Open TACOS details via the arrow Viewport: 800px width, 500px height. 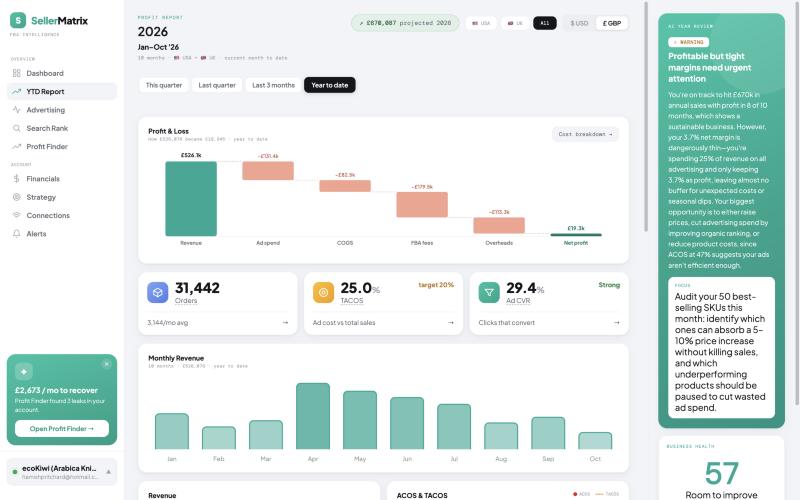point(451,322)
